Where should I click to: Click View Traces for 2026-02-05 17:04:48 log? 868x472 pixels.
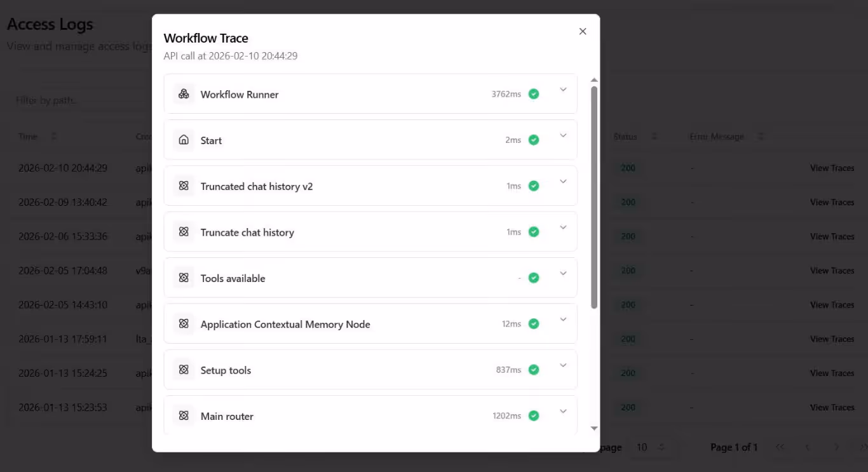point(832,271)
